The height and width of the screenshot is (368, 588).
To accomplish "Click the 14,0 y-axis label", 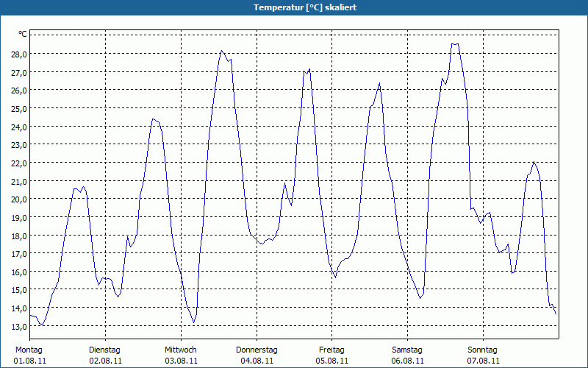I will [x=19, y=308].
